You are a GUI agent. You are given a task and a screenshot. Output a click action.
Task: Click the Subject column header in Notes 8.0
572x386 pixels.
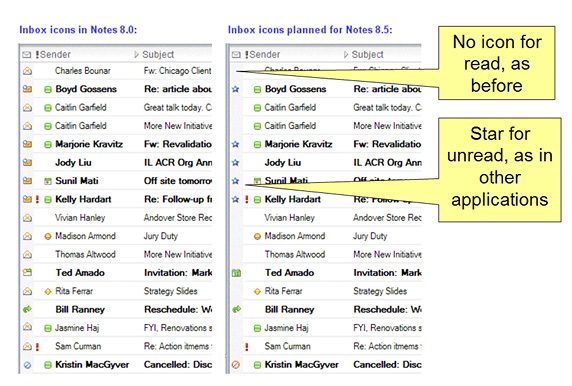click(x=158, y=54)
